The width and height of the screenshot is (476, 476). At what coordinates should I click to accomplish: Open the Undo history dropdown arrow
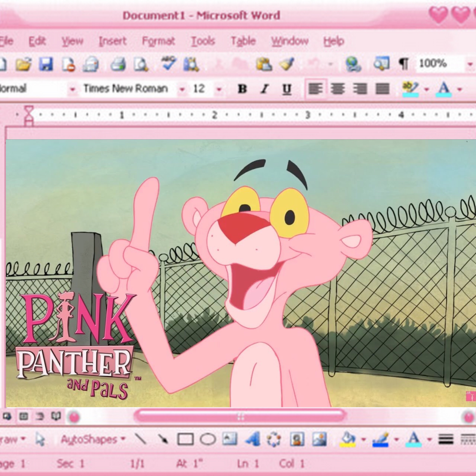pos(331,64)
